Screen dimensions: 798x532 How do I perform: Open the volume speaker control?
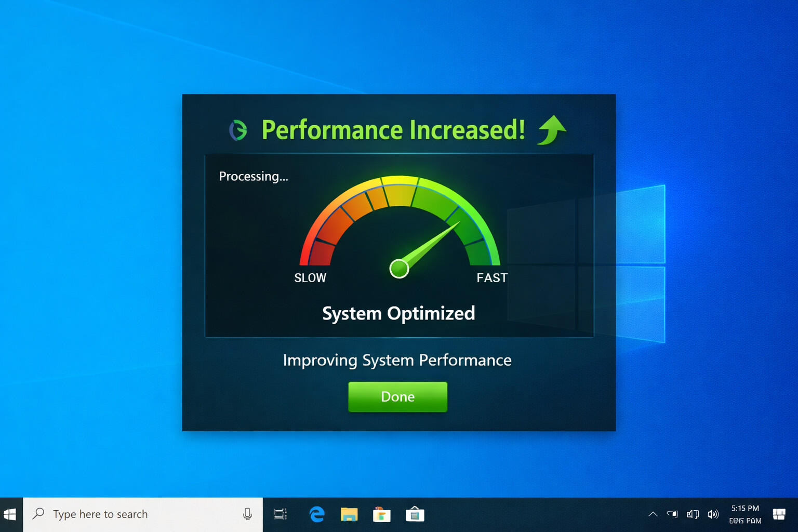pos(713,514)
